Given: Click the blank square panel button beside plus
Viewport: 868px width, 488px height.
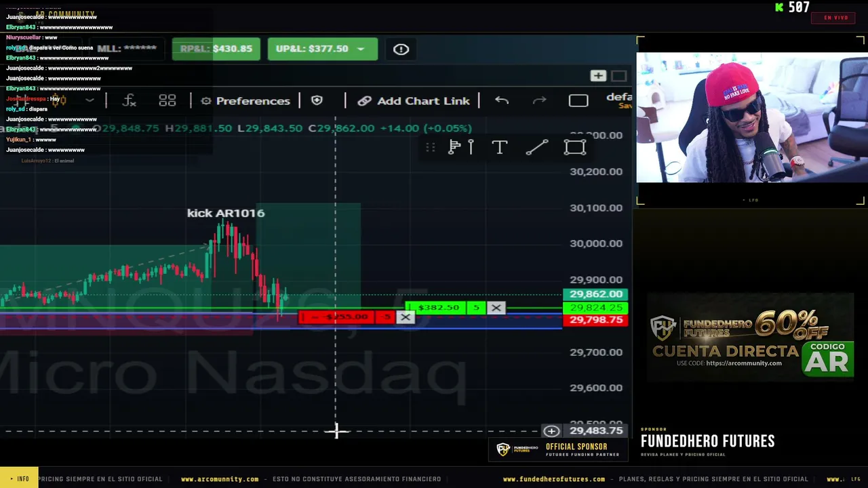Looking at the screenshot, I should tap(618, 76).
